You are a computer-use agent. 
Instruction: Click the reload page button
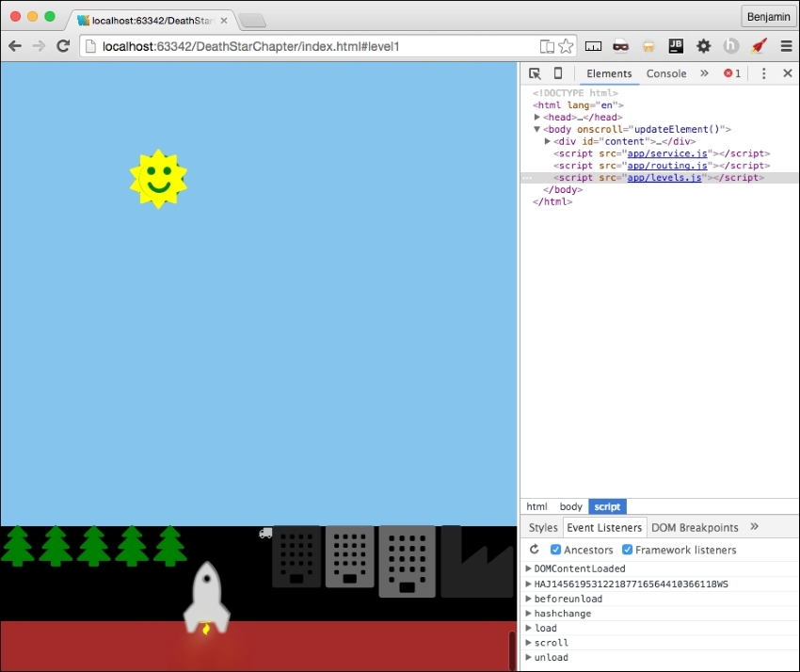pyautogui.click(x=63, y=45)
